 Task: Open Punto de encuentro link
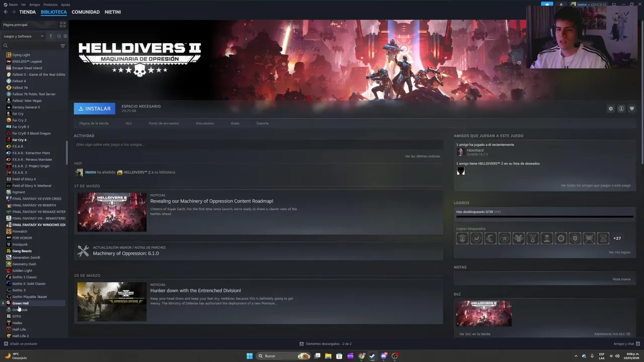164,123
